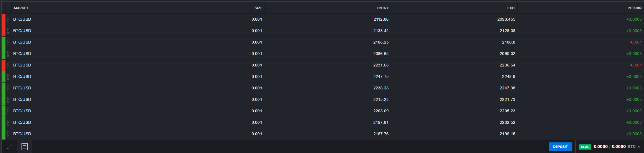Click the green indicator of the 2108.25 entry trade
This screenshot has height=153, width=644.
point(4,42)
